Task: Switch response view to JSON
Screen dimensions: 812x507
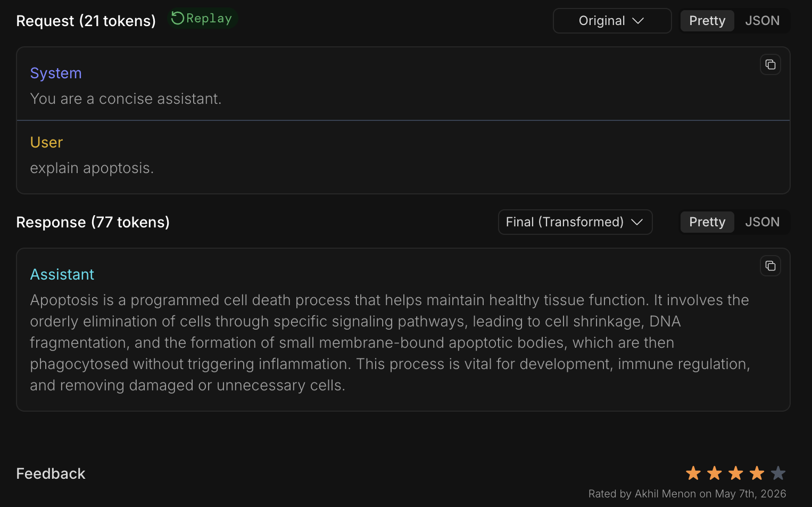Action: [762, 222]
